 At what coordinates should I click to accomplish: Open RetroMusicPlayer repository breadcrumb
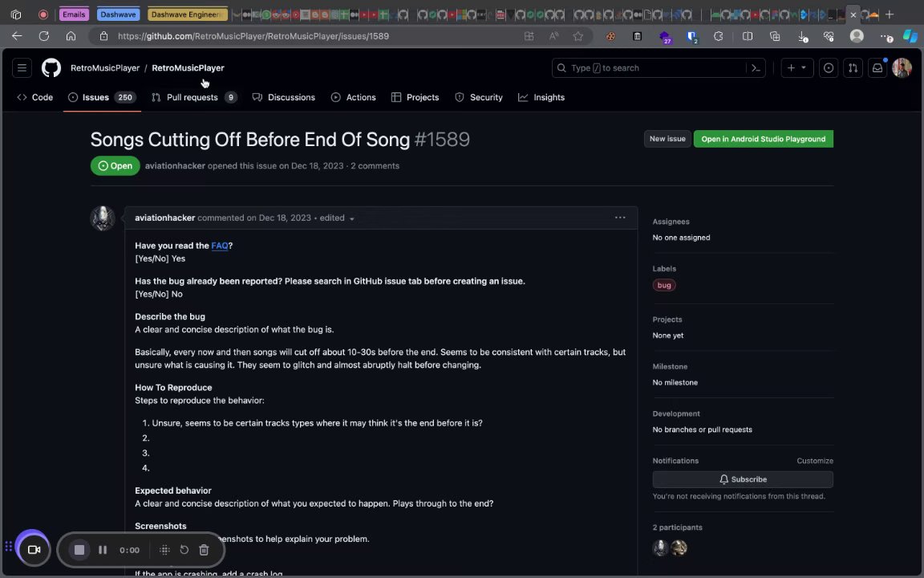tap(188, 67)
